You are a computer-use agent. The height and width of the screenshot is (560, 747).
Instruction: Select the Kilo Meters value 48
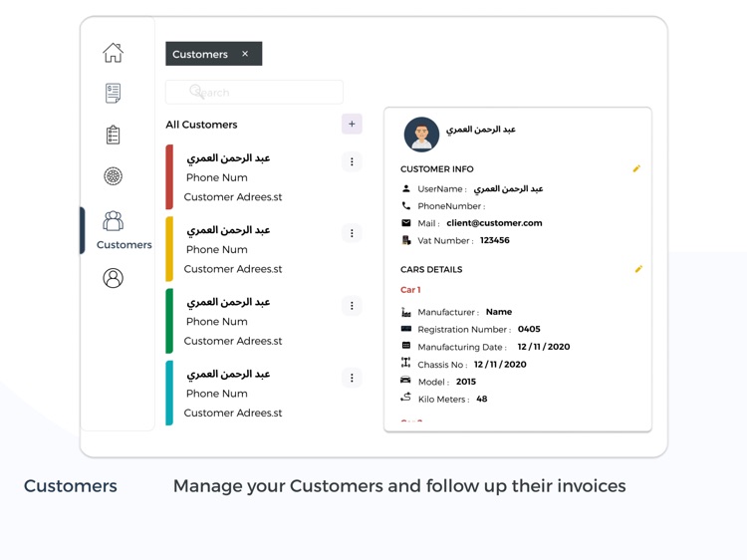[x=482, y=399]
